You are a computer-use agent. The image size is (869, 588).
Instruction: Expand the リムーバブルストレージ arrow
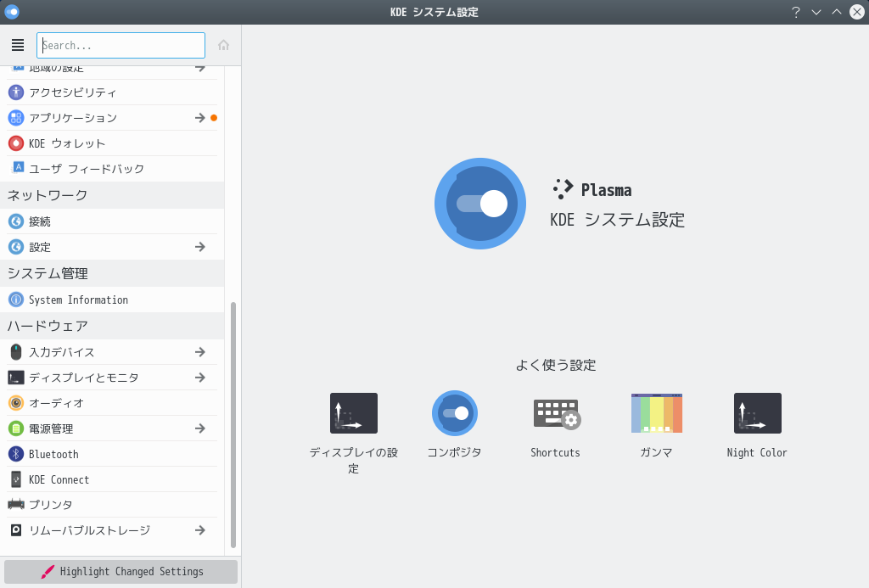pyautogui.click(x=200, y=530)
